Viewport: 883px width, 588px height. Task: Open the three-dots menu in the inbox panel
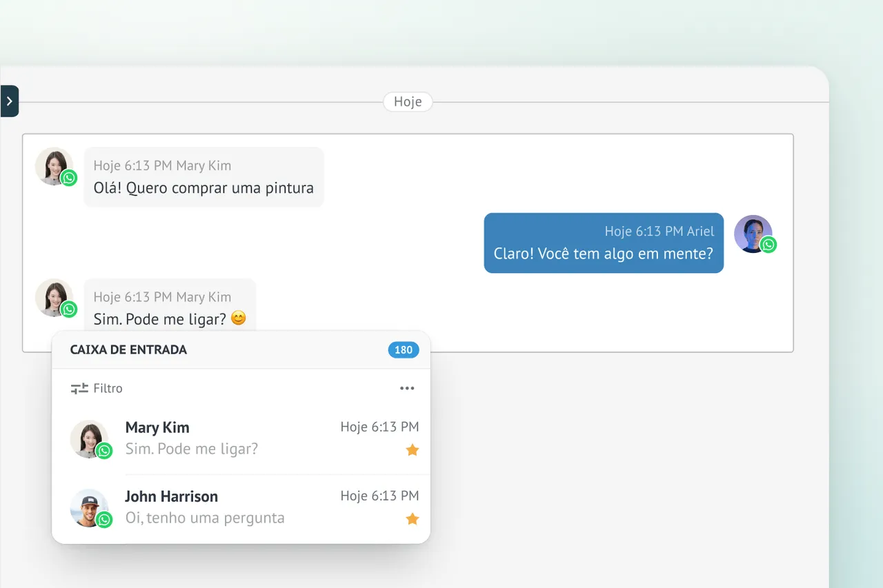[x=407, y=389]
